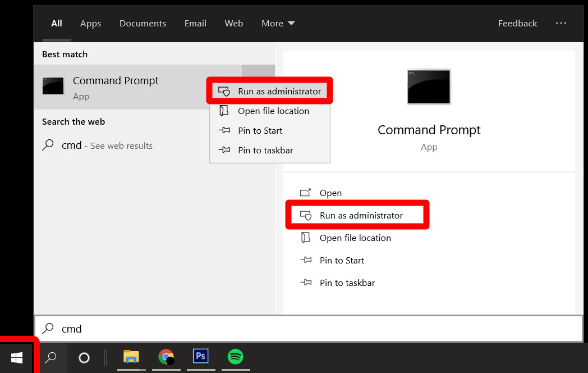Switch to the Documents tab
588x373 pixels.
(143, 24)
